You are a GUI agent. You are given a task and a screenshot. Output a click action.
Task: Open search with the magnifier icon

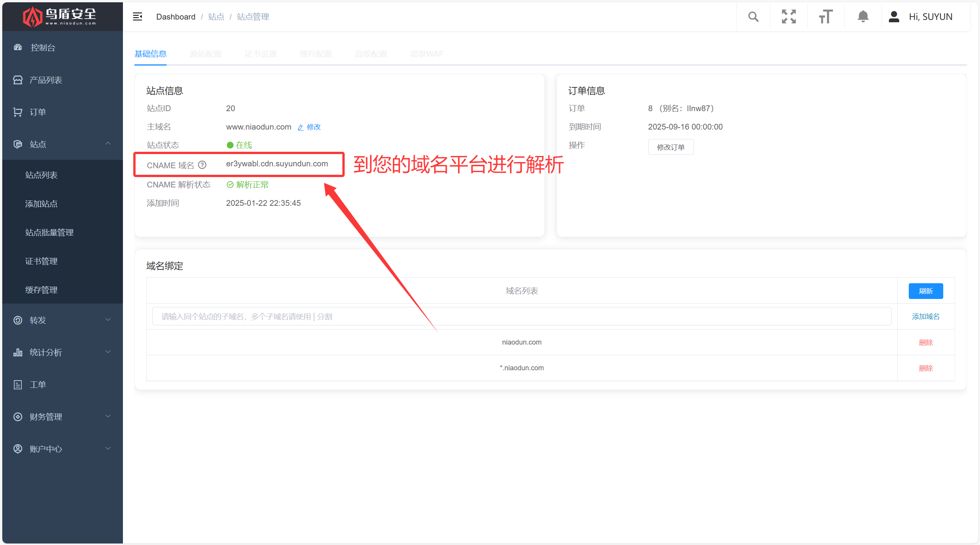coord(753,16)
